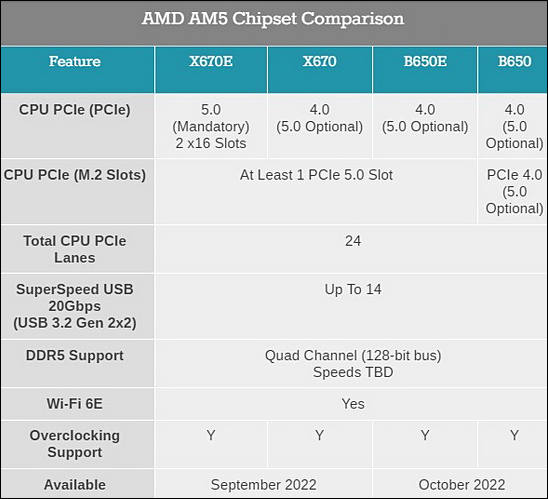
Task: Select the CPU PCIe (M.2 Slots) row label
Action: (74, 175)
